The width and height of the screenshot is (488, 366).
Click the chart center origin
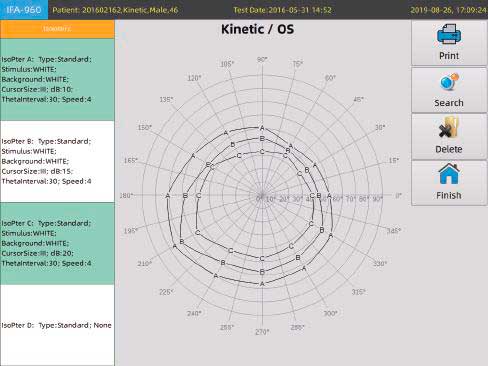tap(262, 196)
